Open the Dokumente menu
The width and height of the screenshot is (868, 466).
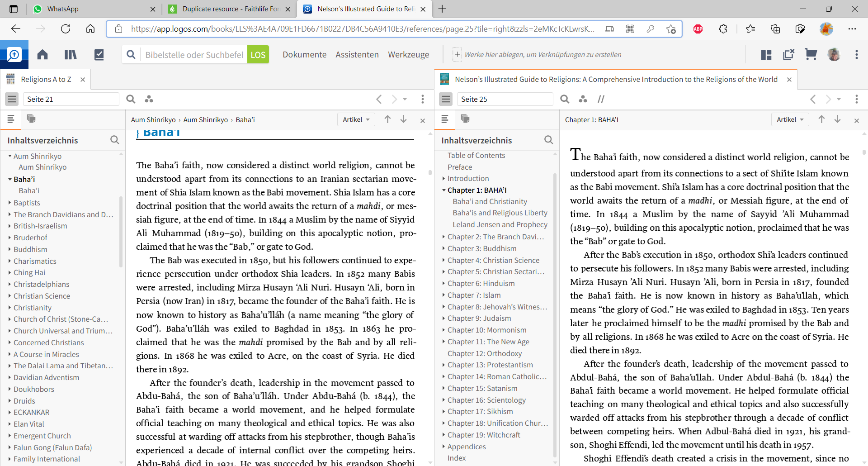304,55
